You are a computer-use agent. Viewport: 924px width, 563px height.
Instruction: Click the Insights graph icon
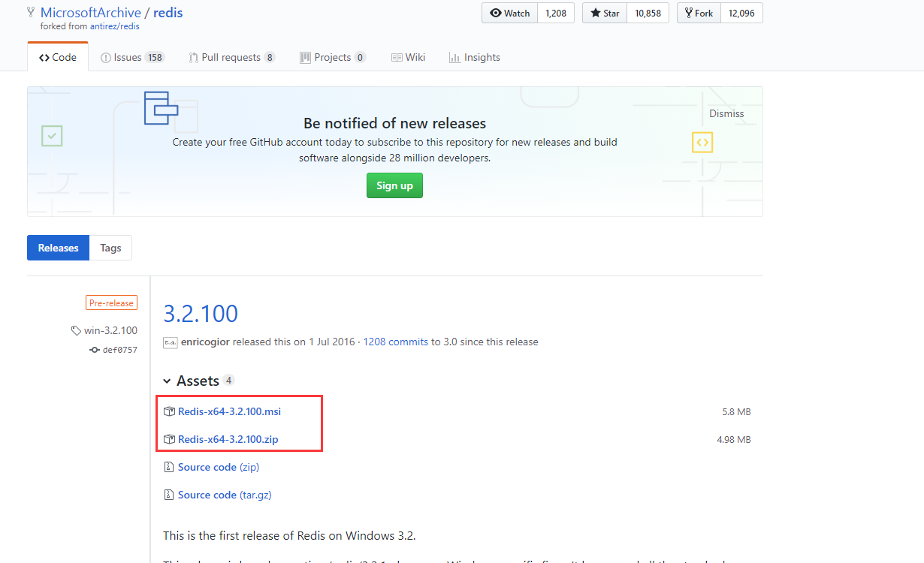(x=454, y=58)
